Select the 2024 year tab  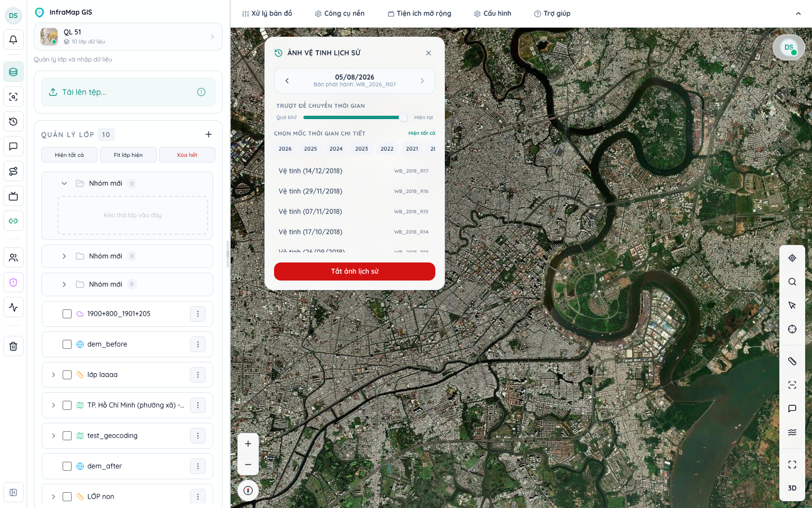click(336, 149)
